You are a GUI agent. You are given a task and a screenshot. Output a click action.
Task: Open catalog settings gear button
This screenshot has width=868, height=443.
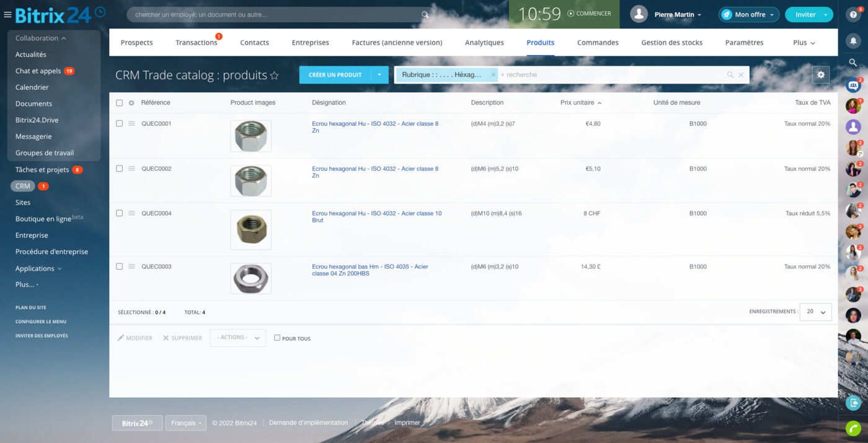[821, 74]
